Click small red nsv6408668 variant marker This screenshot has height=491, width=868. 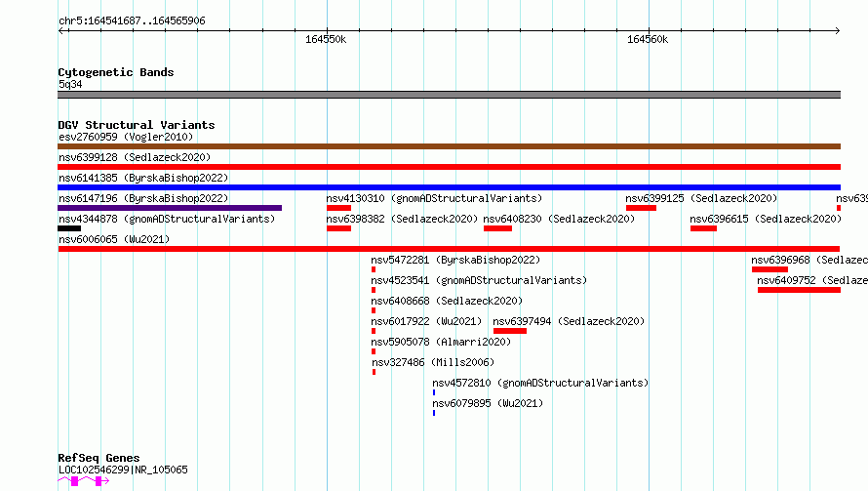coord(374,310)
